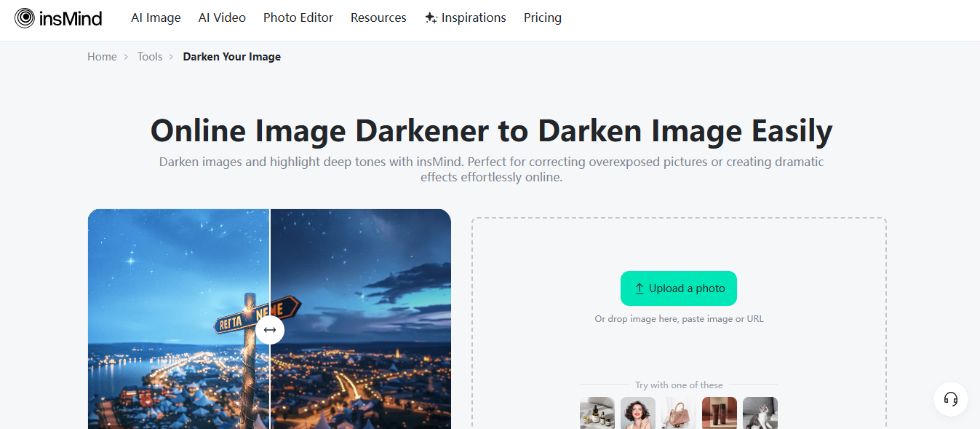Select Photo Editor in the navigation bar
980x429 pixels.
(298, 17)
